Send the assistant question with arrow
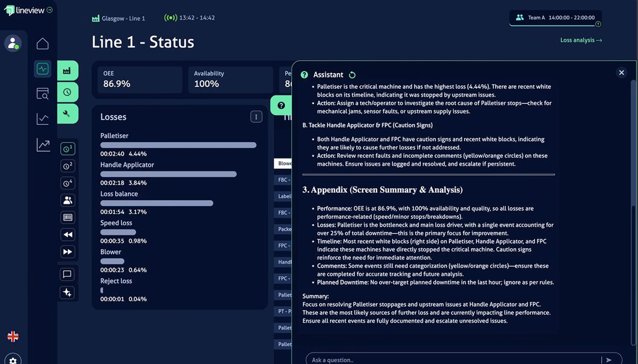 [609, 360]
